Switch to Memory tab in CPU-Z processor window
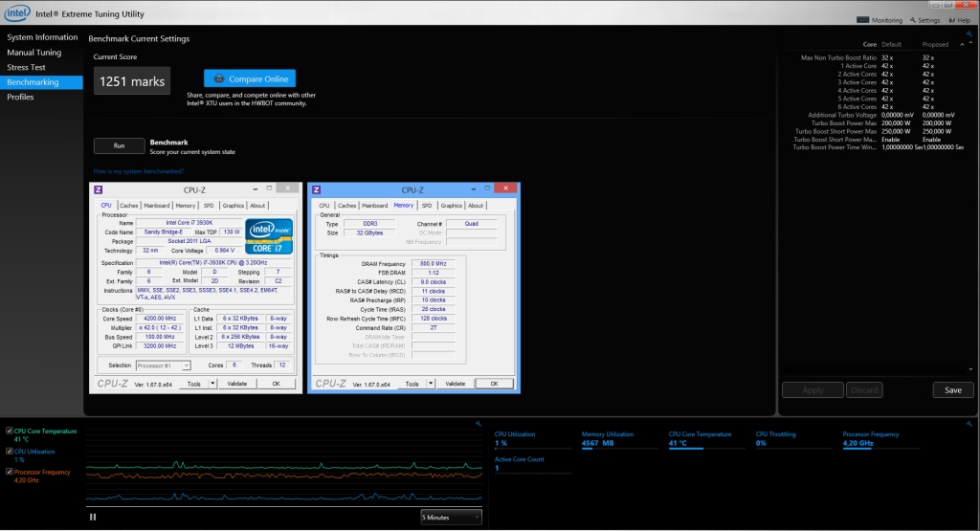This screenshot has height=531, width=980. point(185,205)
